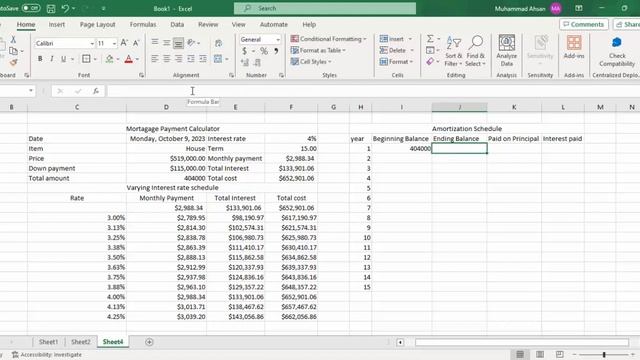Viewport: 640px width, 360px height.
Task: Select Align Left
Action: point(155,59)
